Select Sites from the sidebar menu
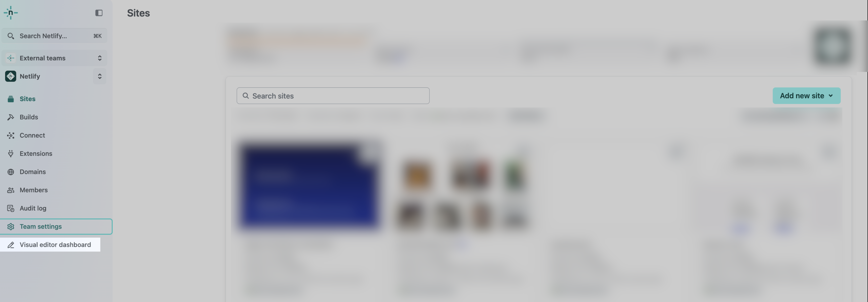868x302 pixels. pyautogui.click(x=27, y=99)
